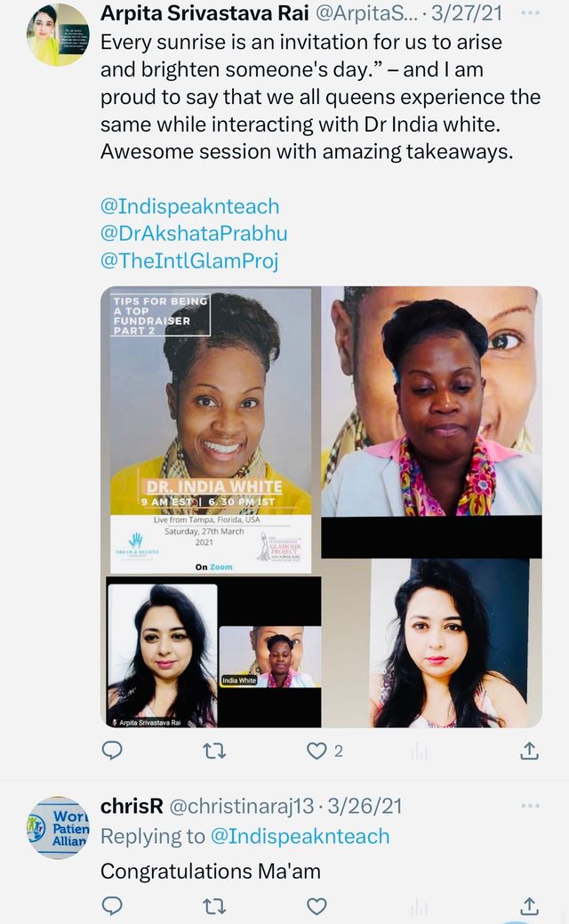Open the @TheIntlGlamProj mention link
The height and width of the screenshot is (924, 569).
tap(189, 261)
